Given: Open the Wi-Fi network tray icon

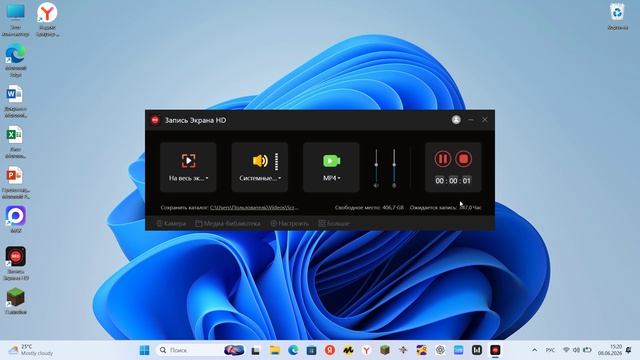Looking at the screenshot, I should click(x=566, y=350).
